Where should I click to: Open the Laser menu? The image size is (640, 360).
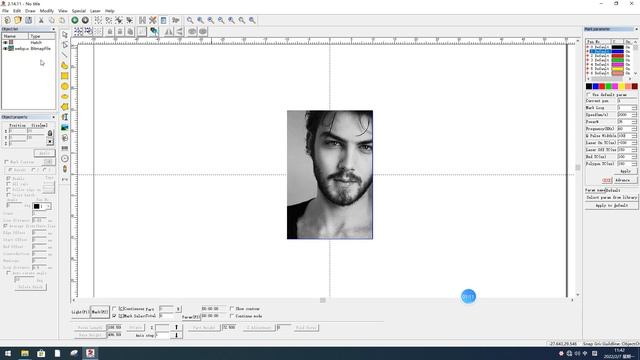(95, 11)
